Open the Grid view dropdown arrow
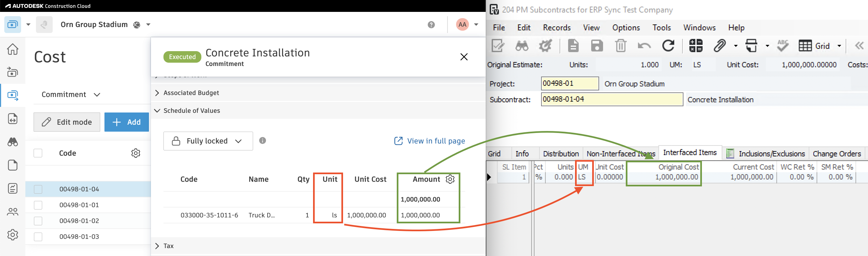Image resolution: width=868 pixels, height=256 pixels. [839, 46]
